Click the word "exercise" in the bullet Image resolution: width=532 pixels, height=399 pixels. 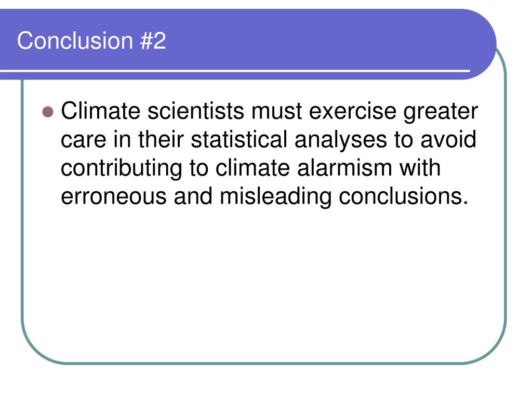[353, 111]
